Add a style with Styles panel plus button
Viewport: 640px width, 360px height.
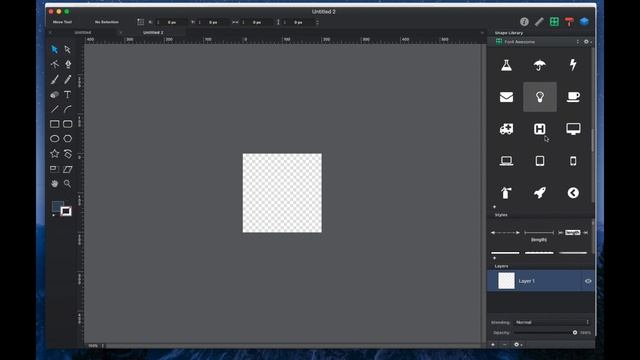pos(494,258)
